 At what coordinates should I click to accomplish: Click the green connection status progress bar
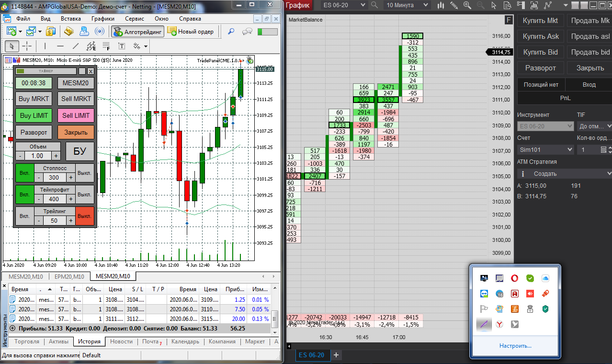coord(267,32)
